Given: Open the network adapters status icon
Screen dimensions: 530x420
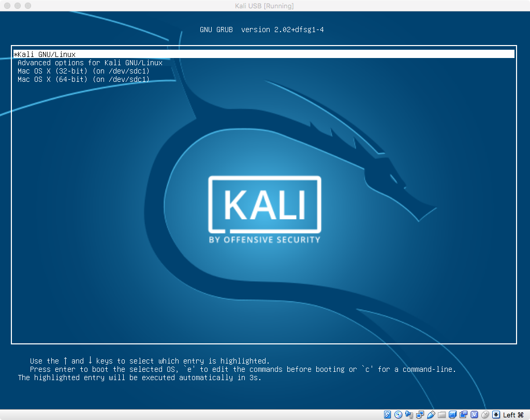Looking at the screenshot, I should pos(420,415).
